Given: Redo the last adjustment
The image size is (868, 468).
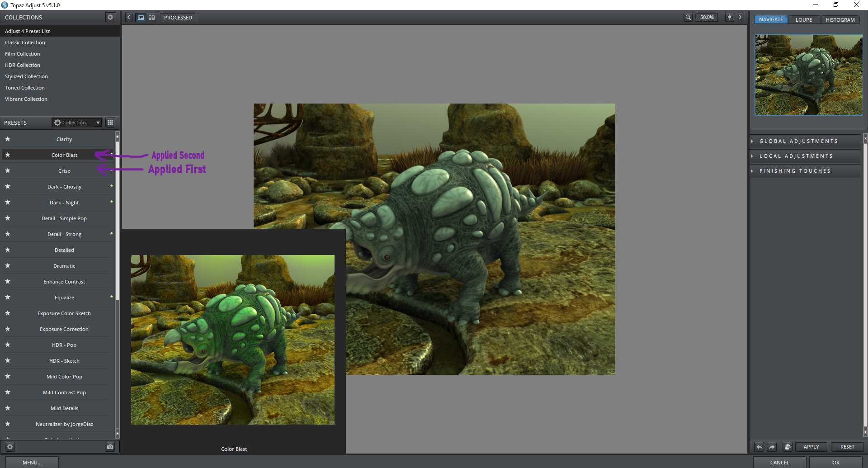Looking at the screenshot, I should (x=772, y=447).
